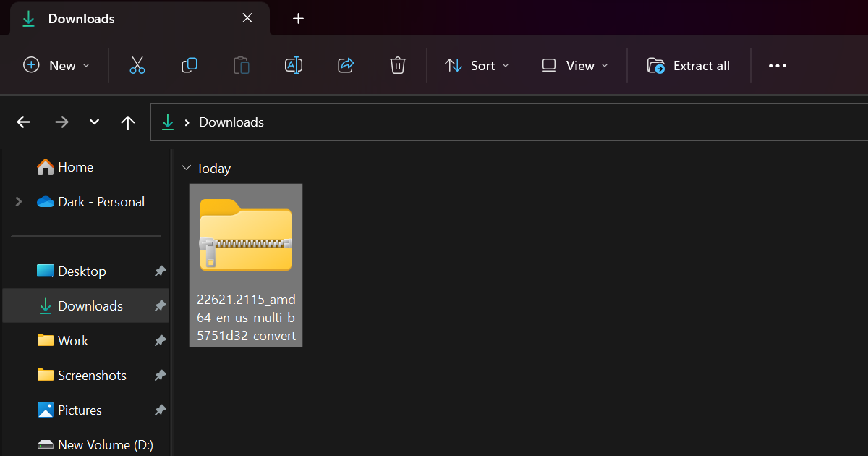Click the Delete trash can icon
Image resolution: width=868 pixels, height=456 pixels.
[x=397, y=66]
